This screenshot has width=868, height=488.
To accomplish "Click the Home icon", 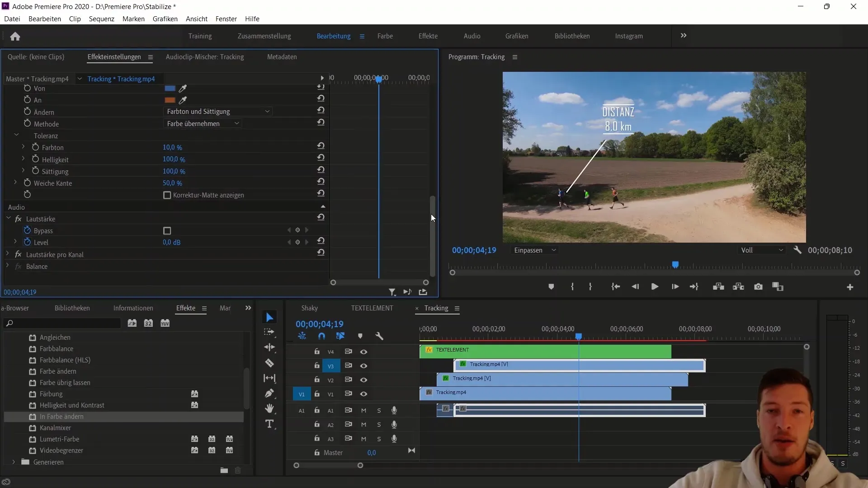I will 15,36.
